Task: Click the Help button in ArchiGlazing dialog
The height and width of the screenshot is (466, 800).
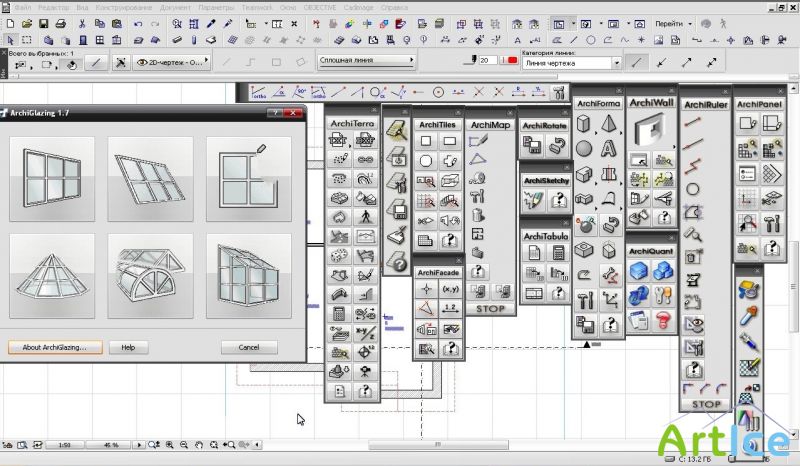Action: [128, 347]
